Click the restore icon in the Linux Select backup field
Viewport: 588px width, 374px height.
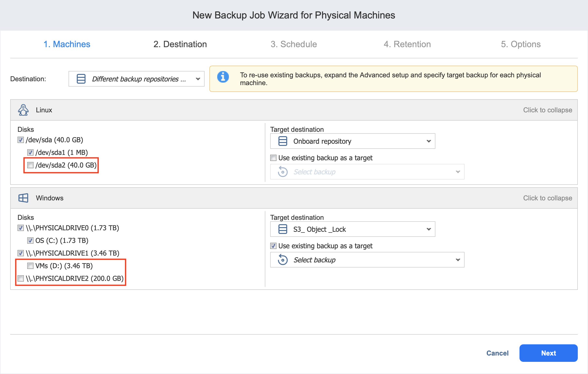(283, 172)
